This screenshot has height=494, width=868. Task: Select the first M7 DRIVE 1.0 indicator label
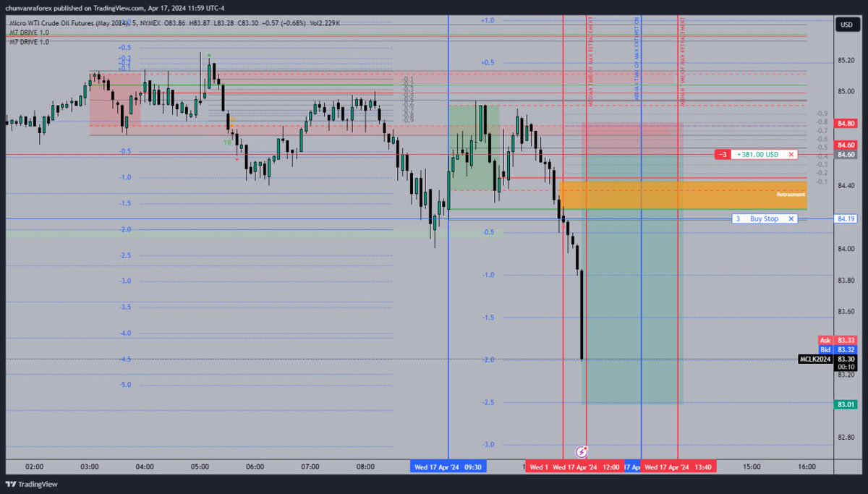pyautogui.click(x=30, y=33)
